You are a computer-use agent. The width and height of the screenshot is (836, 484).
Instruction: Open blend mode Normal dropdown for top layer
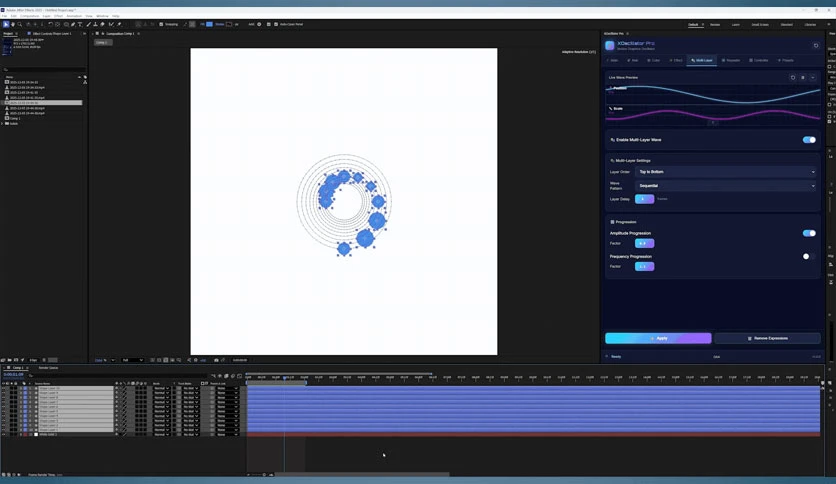click(x=161, y=389)
